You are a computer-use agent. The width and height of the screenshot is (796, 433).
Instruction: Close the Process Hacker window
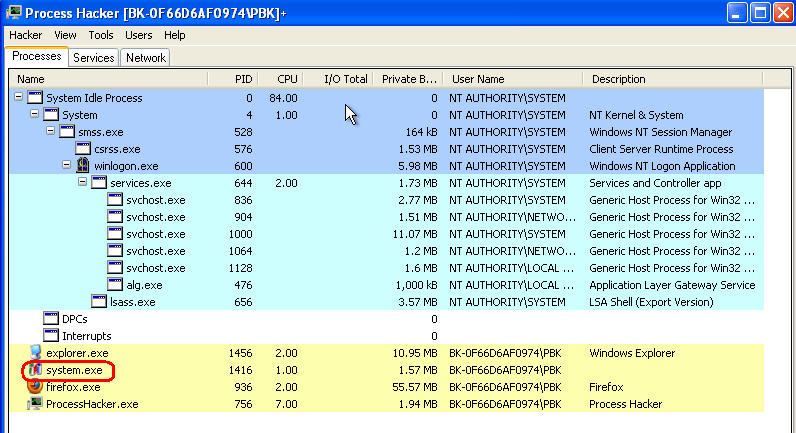coord(783,13)
